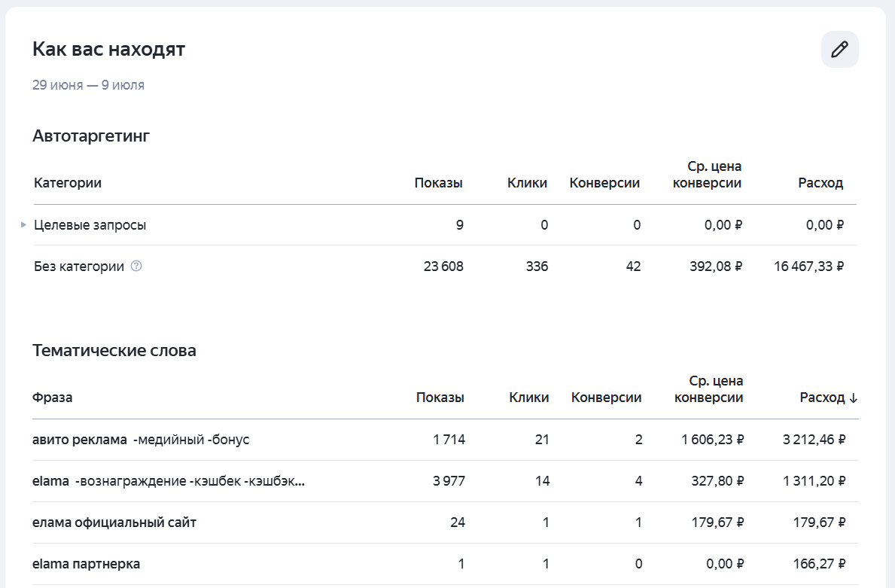Click the sort arrow next to Расход
895x588 pixels.
click(854, 398)
